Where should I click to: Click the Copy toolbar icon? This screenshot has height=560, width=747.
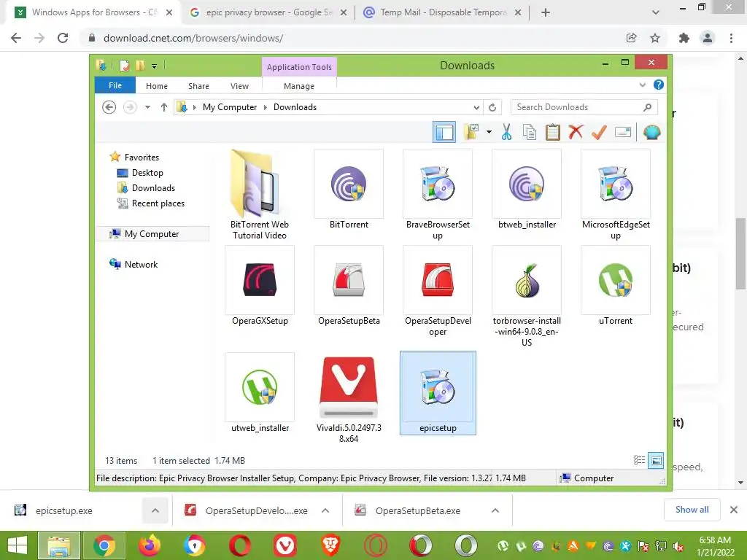530,133
